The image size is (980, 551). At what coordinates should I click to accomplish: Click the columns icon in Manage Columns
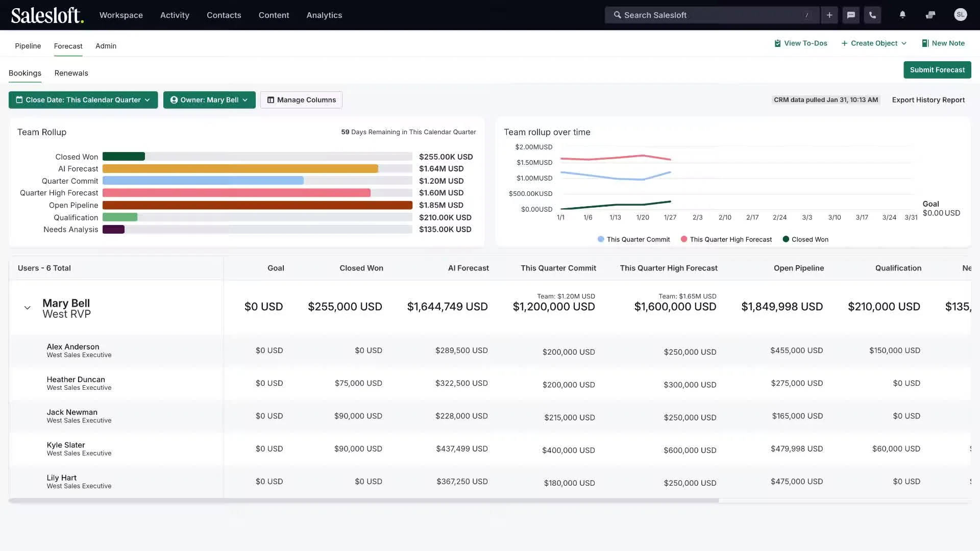click(271, 100)
